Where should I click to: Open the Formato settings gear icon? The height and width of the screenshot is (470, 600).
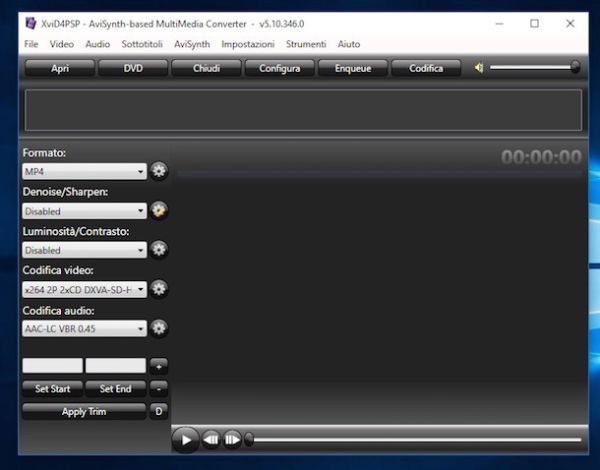(x=159, y=171)
